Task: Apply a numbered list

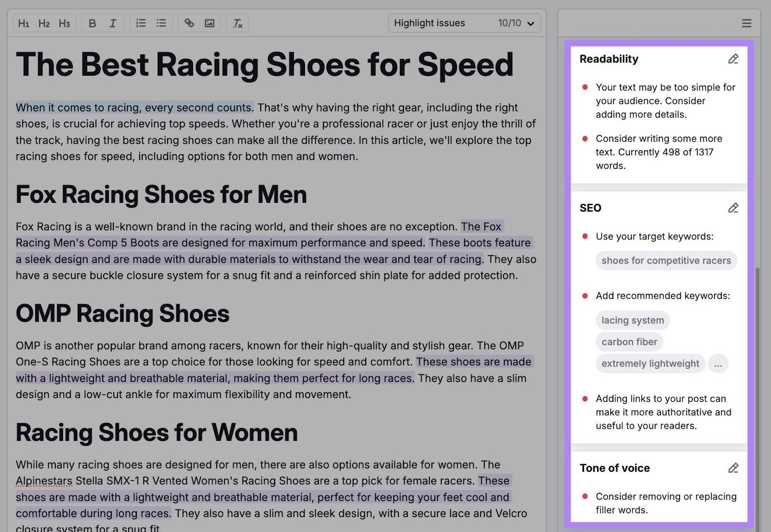Action: pos(140,23)
